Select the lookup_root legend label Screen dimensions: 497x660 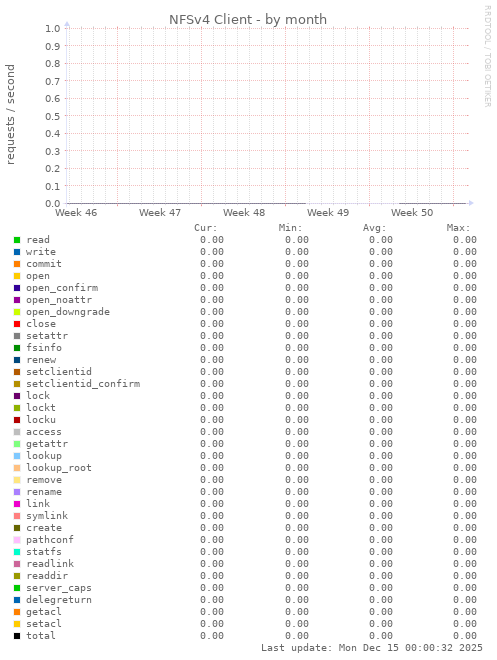(59, 468)
